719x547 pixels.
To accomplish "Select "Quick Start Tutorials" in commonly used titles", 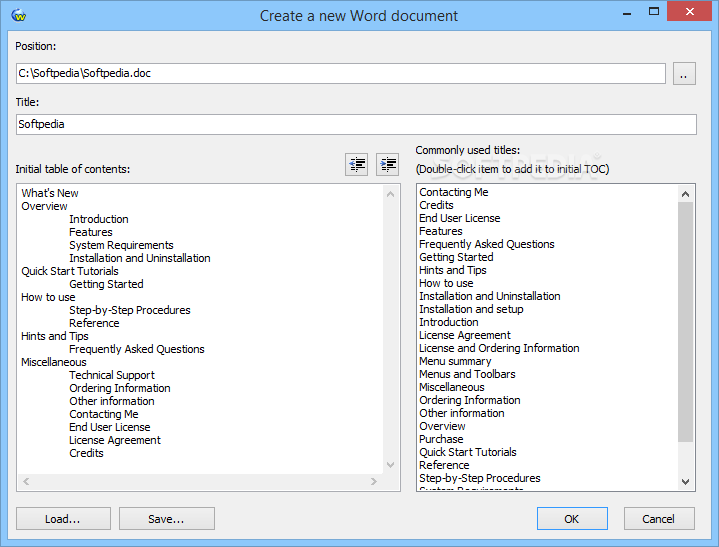I will coord(468,452).
